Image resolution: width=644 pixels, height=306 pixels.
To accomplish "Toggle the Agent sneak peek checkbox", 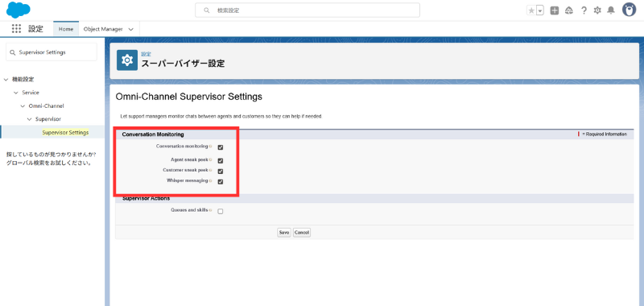I will click(220, 160).
